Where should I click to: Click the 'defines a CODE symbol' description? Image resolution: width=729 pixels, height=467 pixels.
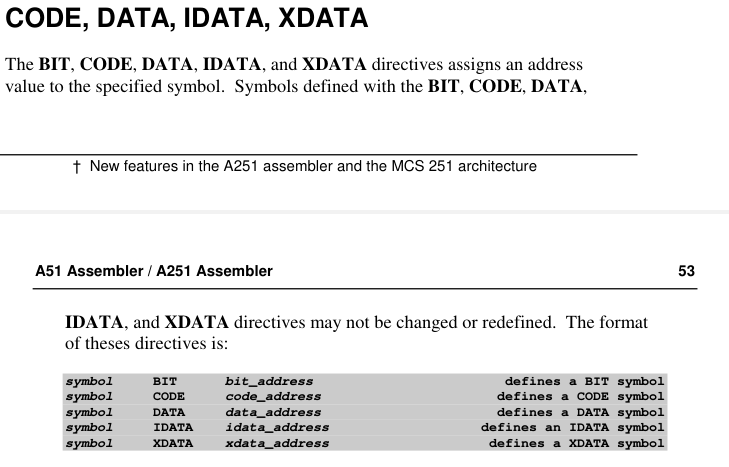tap(580, 397)
